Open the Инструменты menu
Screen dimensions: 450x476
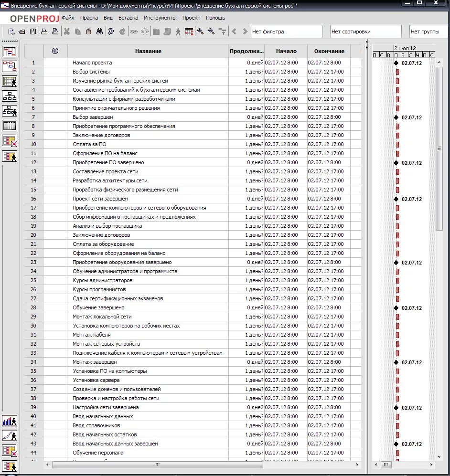click(x=160, y=18)
